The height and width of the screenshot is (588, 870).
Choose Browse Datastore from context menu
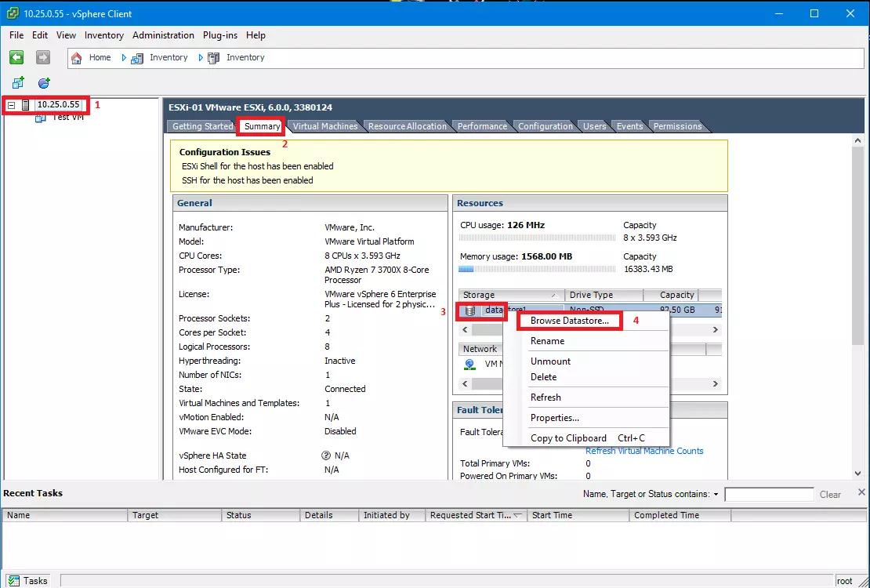570,321
